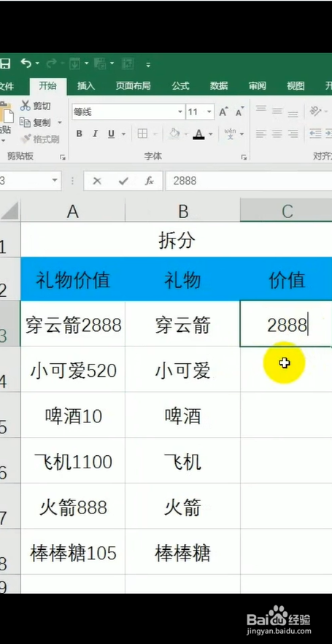
Task: Click the Font Color A swatch
Action: click(199, 134)
